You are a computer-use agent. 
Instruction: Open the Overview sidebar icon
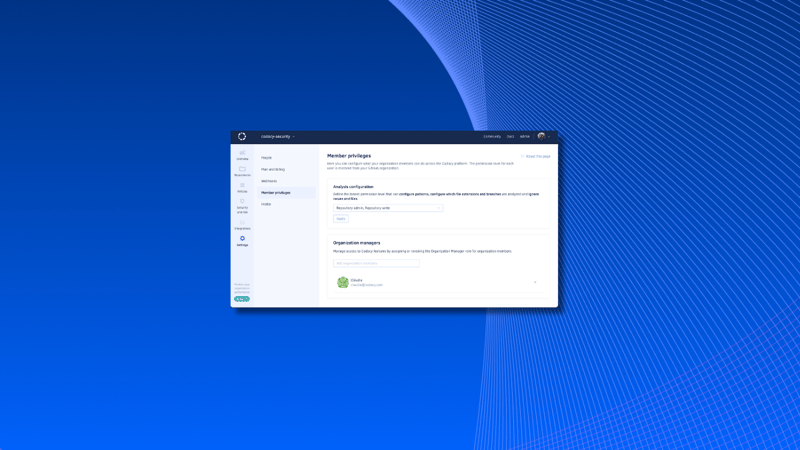[242, 155]
